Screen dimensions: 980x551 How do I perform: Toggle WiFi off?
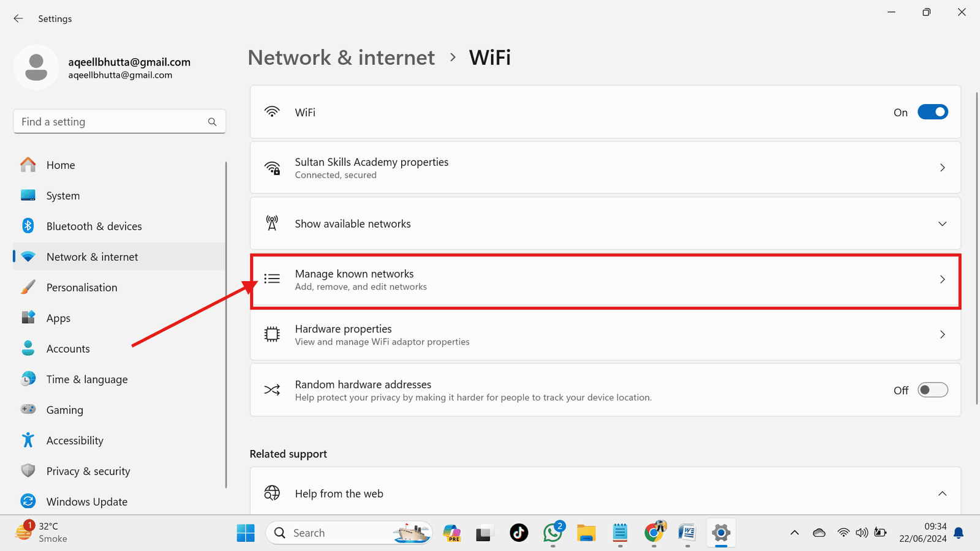click(x=932, y=112)
